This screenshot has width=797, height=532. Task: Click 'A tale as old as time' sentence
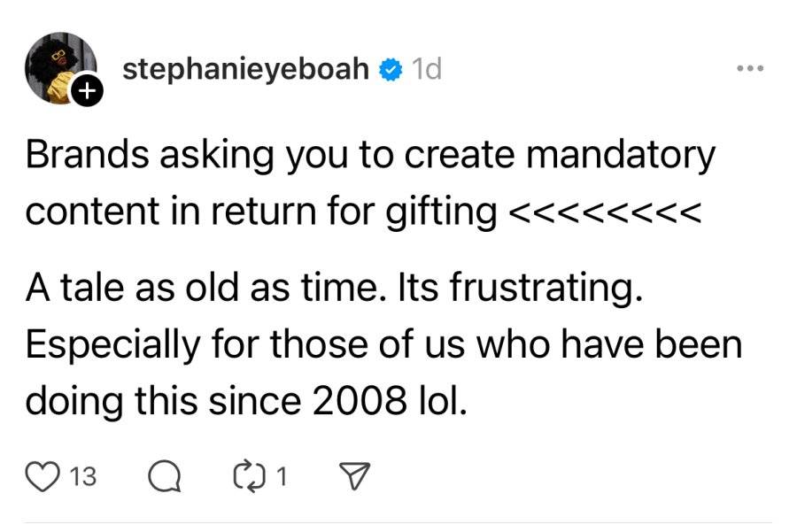202,288
